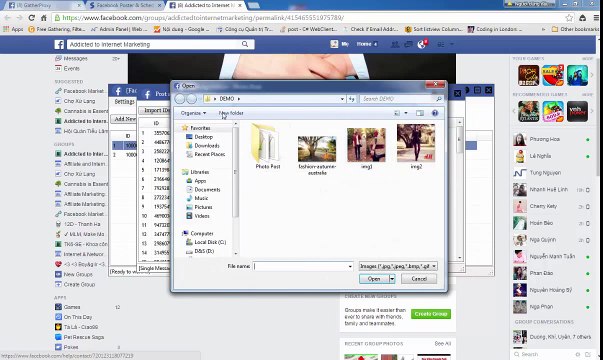Select the img2 image file

coord(416,147)
